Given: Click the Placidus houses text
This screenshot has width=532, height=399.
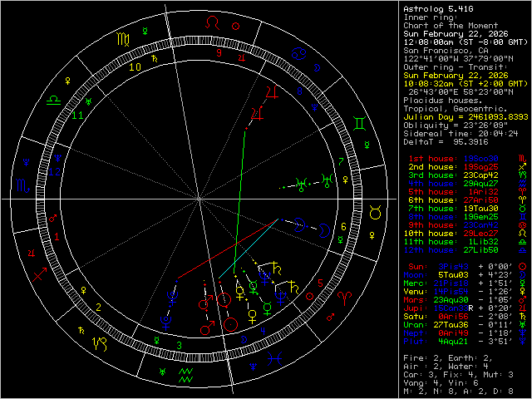Looking at the screenshot, I should click(x=441, y=100).
